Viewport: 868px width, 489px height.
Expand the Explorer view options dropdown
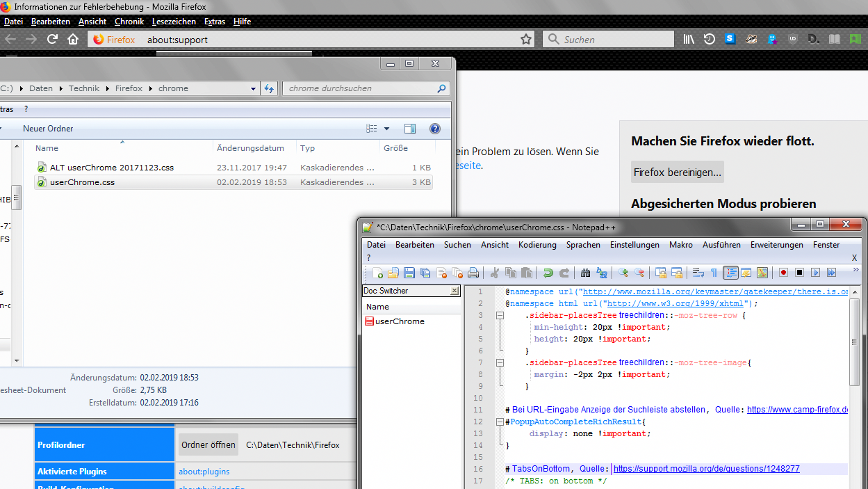tap(387, 129)
